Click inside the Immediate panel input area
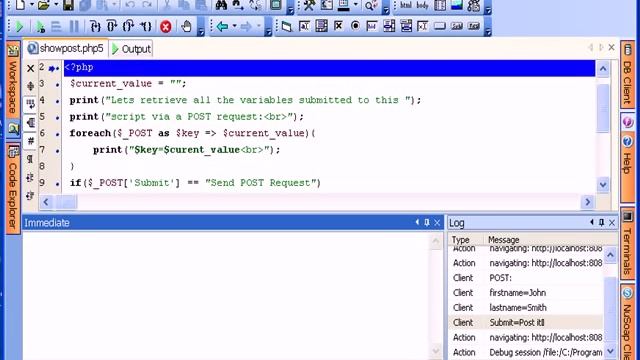 tap(227, 295)
